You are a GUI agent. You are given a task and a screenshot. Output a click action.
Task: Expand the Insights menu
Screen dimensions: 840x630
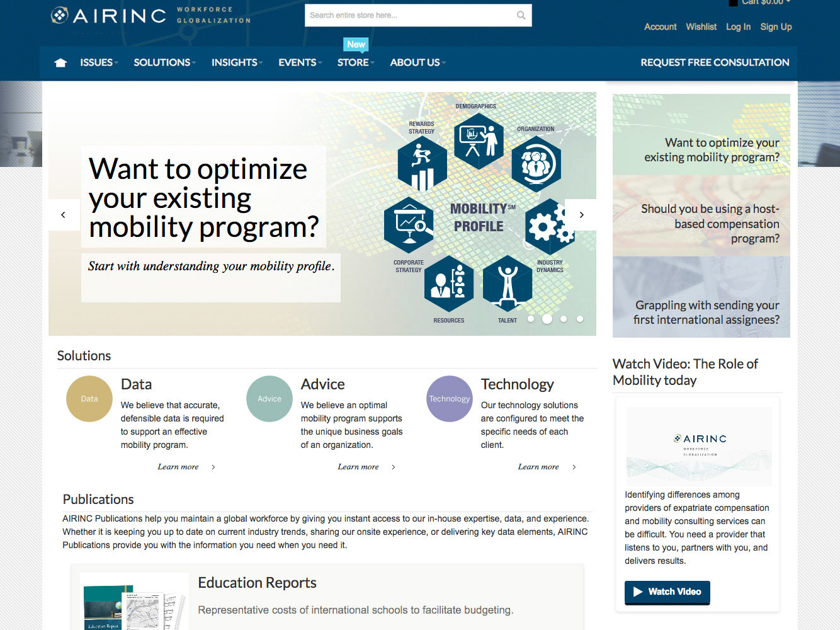(x=237, y=62)
